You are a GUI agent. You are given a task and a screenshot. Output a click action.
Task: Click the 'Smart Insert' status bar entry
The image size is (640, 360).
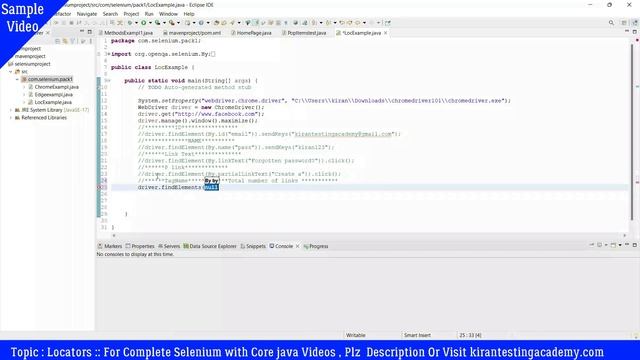[x=417, y=335]
